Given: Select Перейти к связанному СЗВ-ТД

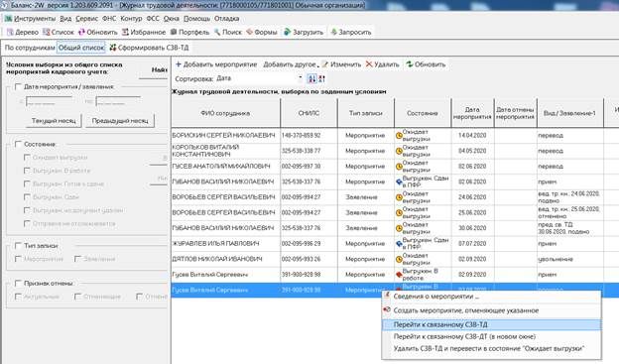Looking at the screenshot, I should (x=491, y=324).
